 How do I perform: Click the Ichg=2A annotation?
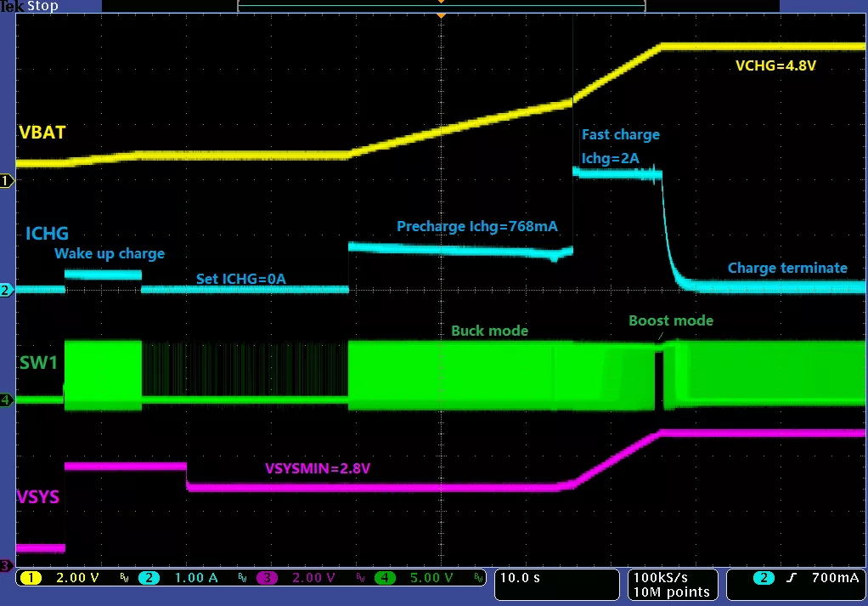[610, 158]
